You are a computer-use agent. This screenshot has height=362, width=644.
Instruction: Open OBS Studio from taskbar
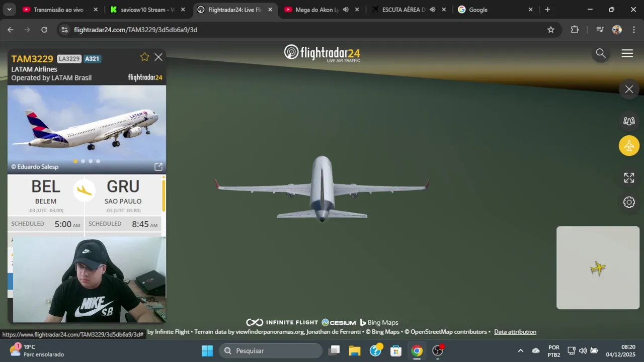[438, 350]
